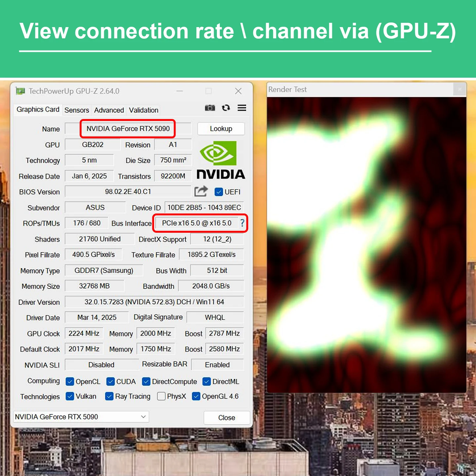476x476 pixels.
Task: Click the Default Clock value 2017 MHz
Action: coord(84,348)
